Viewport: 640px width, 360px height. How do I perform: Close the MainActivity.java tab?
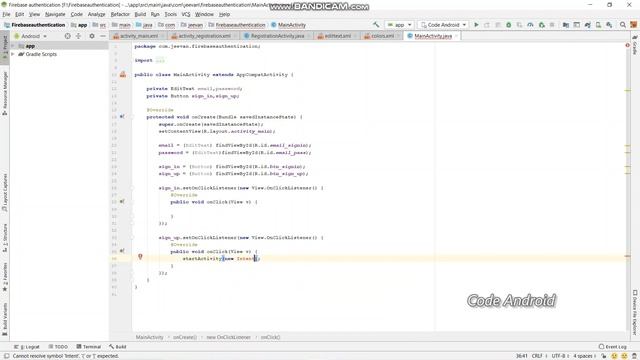click(456, 36)
